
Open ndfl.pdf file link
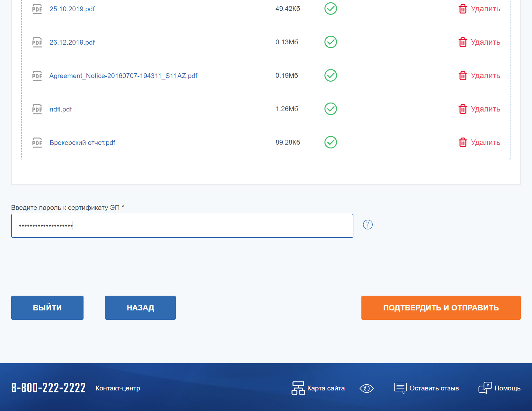pos(61,109)
